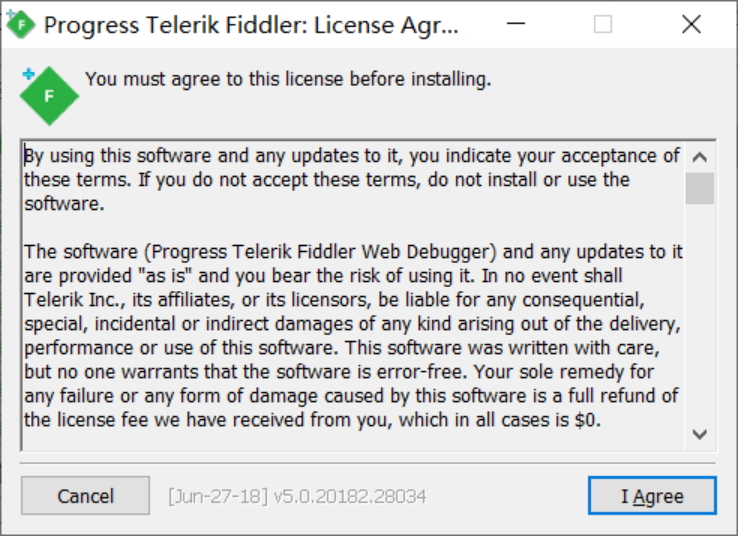This screenshot has width=738, height=536.
Task: Click the 'You must agree' header text
Action: click(x=288, y=79)
